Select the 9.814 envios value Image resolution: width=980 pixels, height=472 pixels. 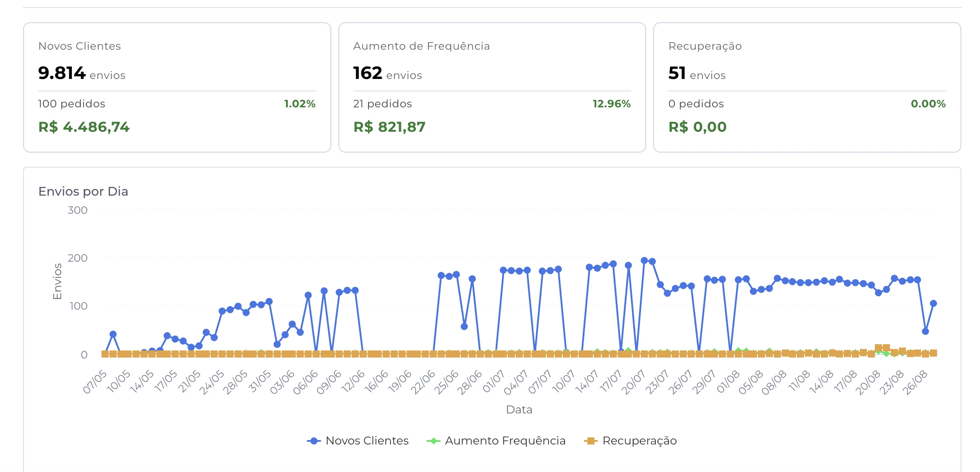coord(82,73)
